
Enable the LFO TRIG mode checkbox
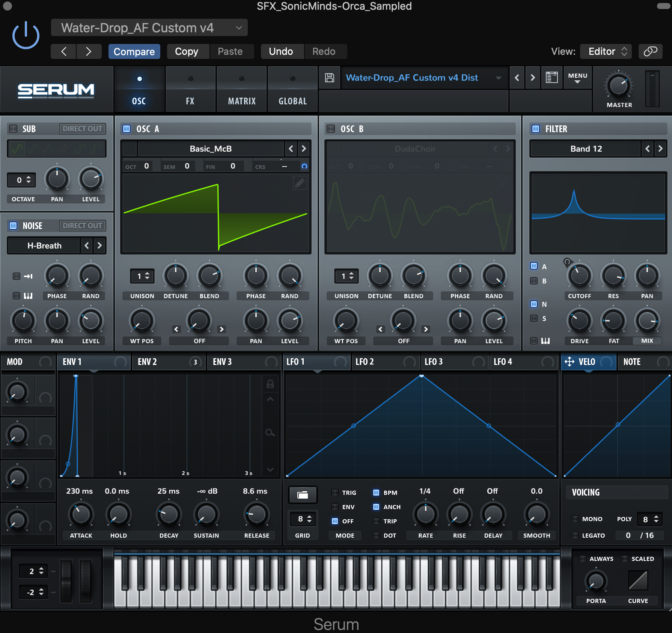[x=335, y=493]
